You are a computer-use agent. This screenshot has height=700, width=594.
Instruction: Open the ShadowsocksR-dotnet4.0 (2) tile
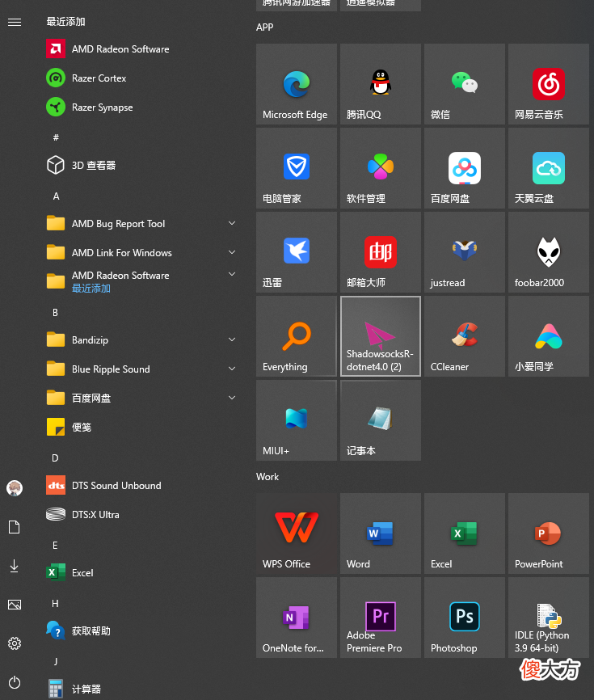coord(380,336)
